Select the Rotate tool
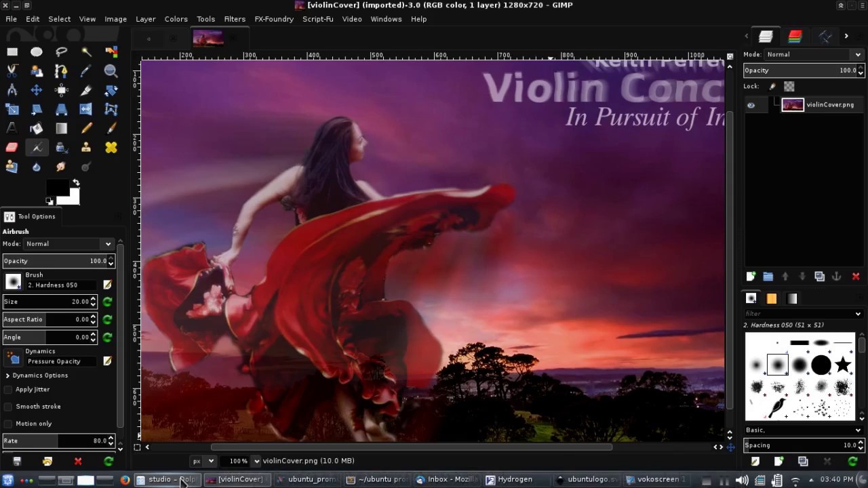The width and height of the screenshot is (868, 488). point(111,89)
